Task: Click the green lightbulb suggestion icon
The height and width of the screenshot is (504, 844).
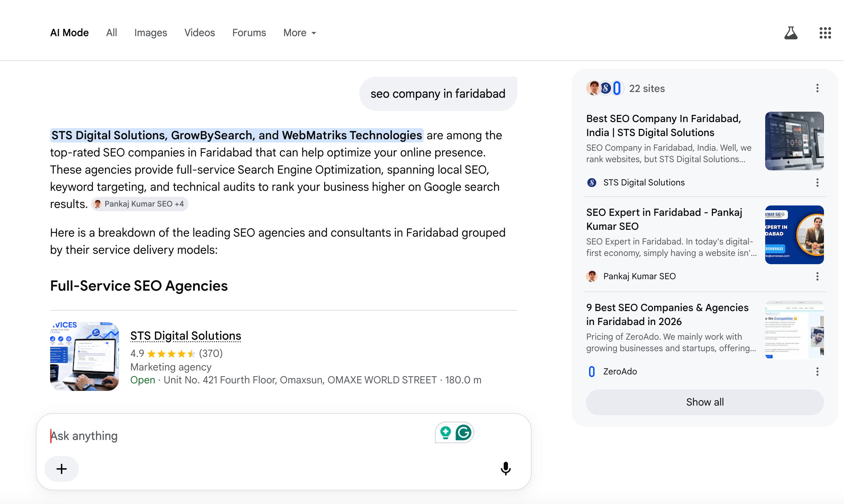Action: (446, 432)
